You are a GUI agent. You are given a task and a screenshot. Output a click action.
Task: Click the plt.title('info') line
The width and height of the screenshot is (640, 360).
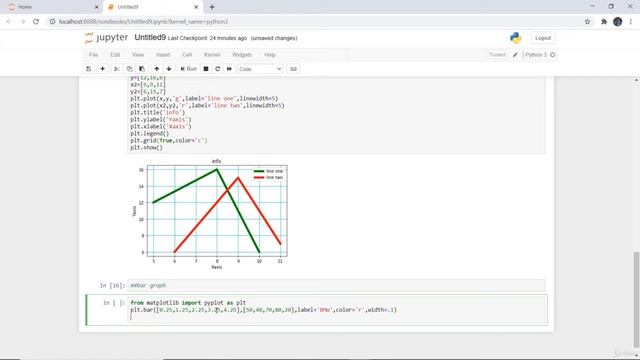[x=158, y=112]
